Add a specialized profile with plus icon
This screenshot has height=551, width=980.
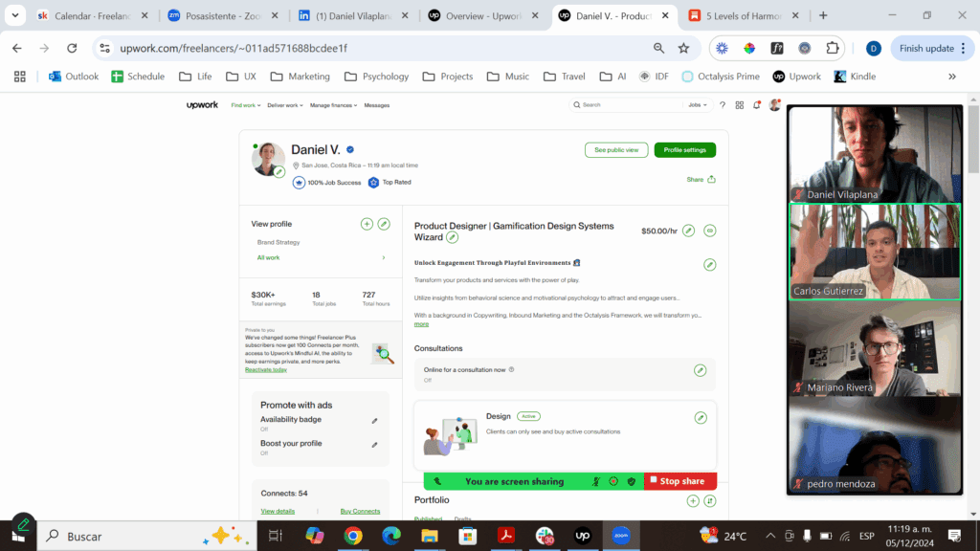pyautogui.click(x=367, y=224)
